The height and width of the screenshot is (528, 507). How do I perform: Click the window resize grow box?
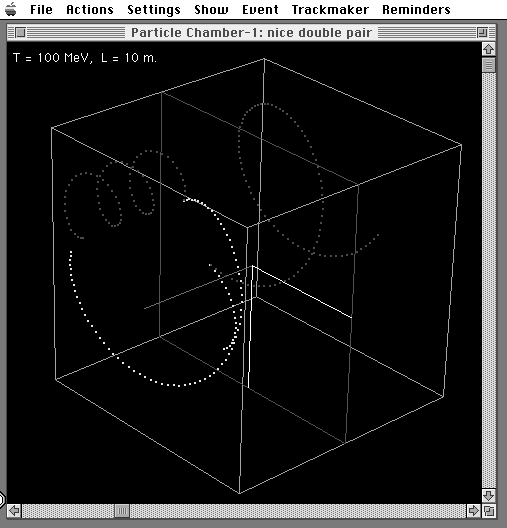click(489, 511)
